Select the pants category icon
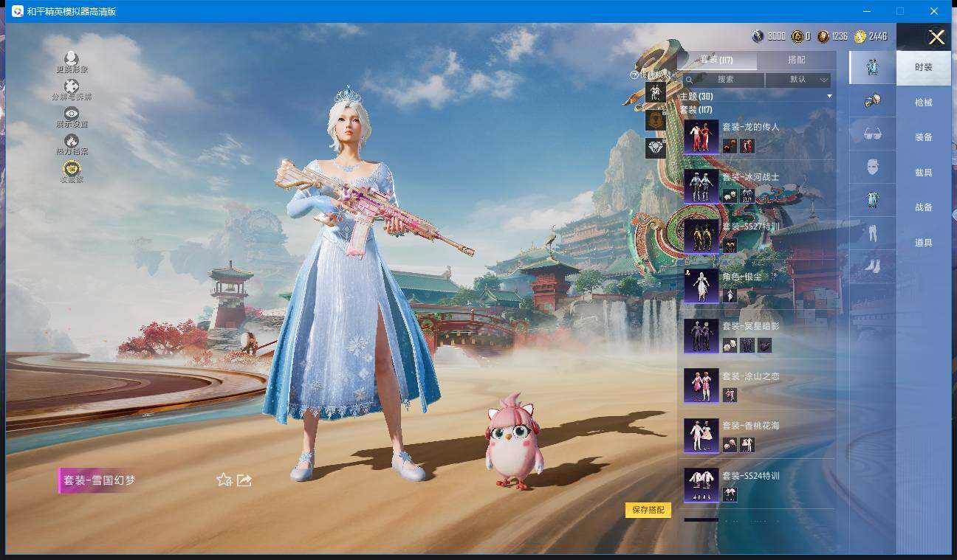 pyautogui.click(x=872, y=234)
